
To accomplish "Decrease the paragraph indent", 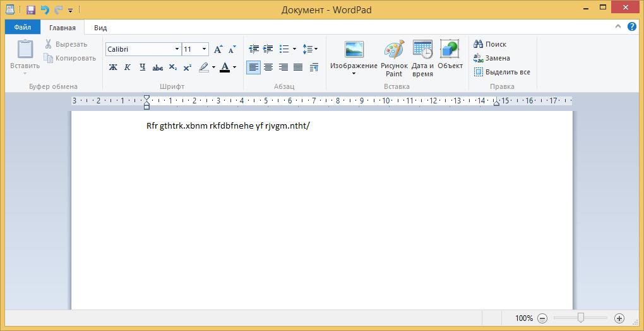I will point(254,49).
